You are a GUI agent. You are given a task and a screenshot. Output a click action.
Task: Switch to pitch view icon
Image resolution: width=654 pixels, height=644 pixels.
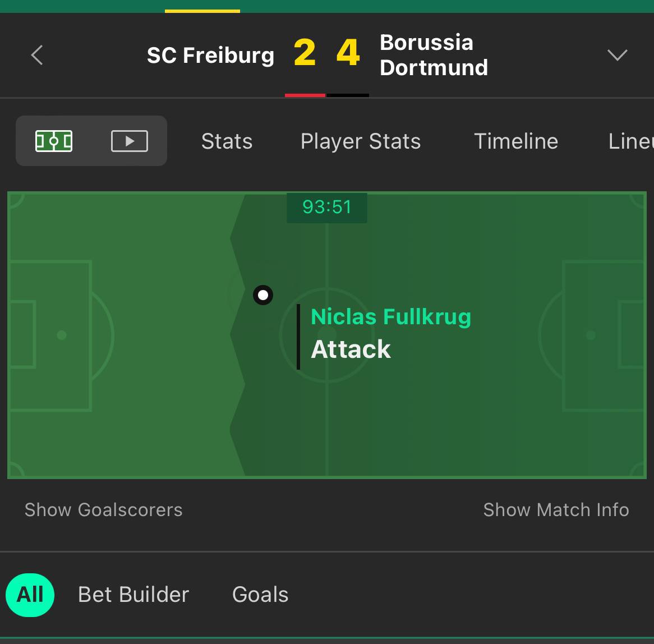coord(54,141)
